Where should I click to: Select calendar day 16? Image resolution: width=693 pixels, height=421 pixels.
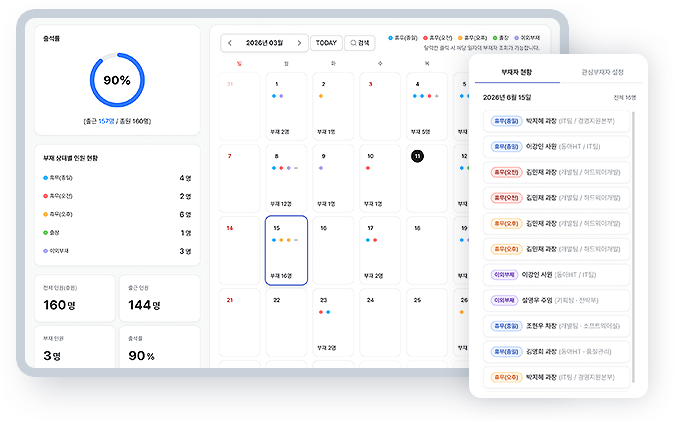pyautogui.click(x=333, y=250)
